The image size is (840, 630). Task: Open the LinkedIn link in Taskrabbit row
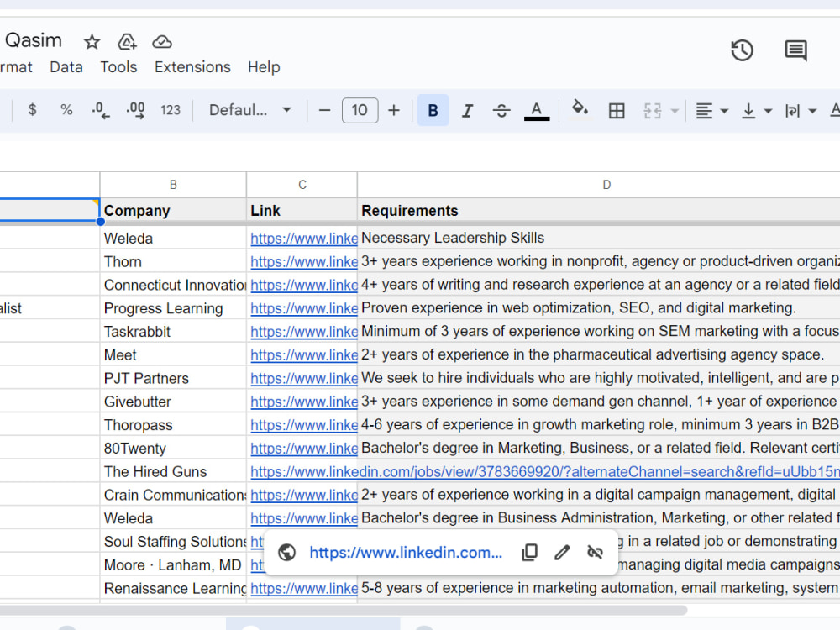304,332
